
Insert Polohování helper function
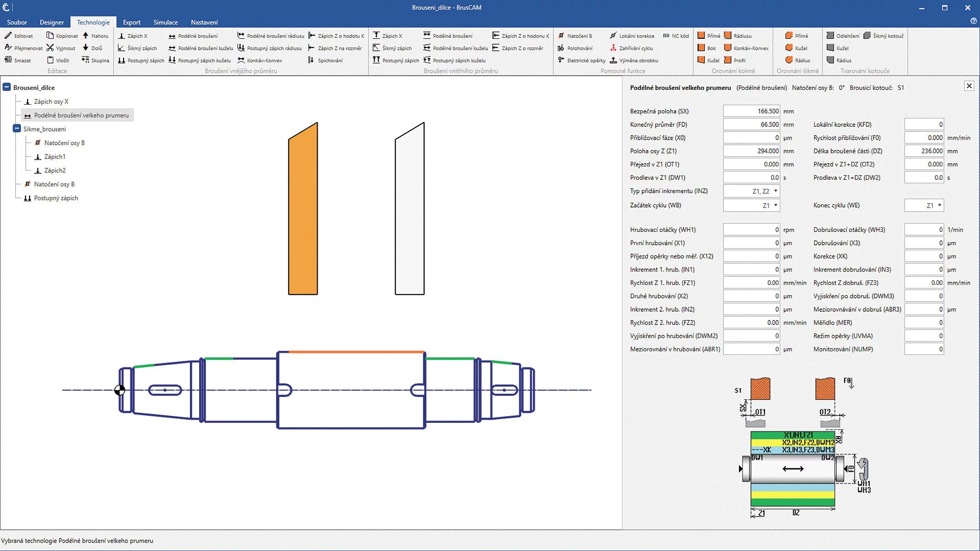(x=575, y=48)
